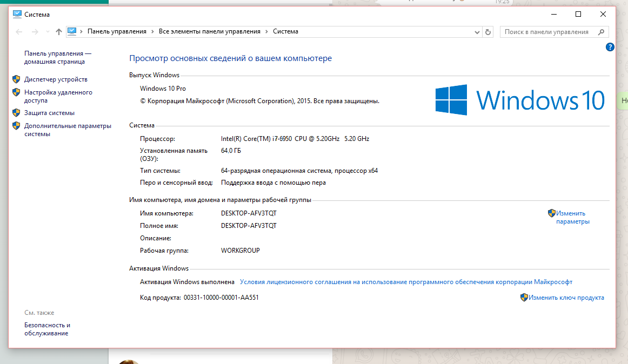Refresh the System page
This screenshot has height=364, width=628.
[x=488, y=32]
